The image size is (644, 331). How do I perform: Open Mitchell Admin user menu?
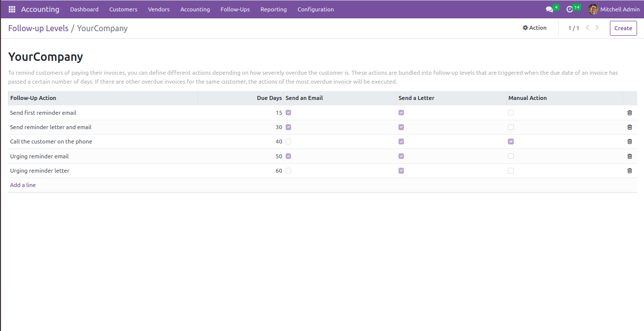(x=614, y=9)
